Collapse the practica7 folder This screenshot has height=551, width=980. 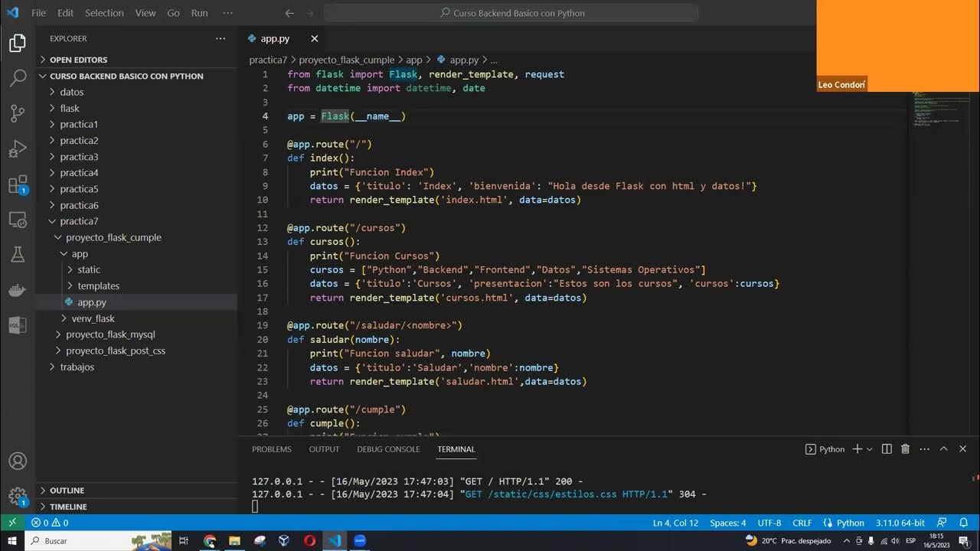78,221
